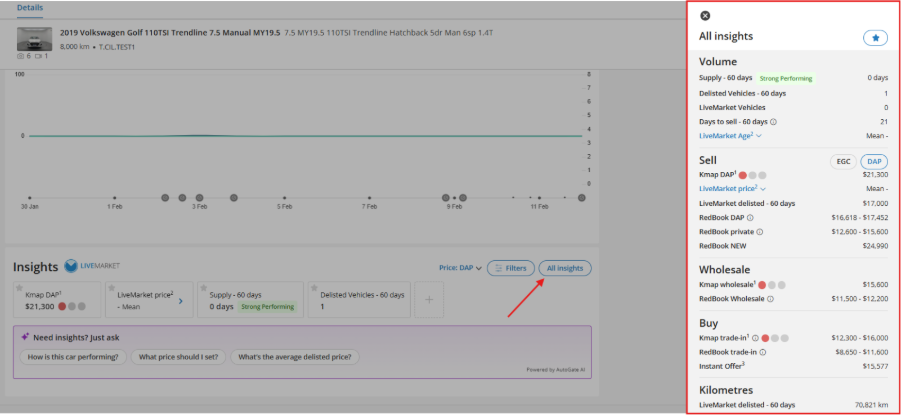Open the Details tab
Viewport: 901px width, 415px height.
tap(29, 8)
